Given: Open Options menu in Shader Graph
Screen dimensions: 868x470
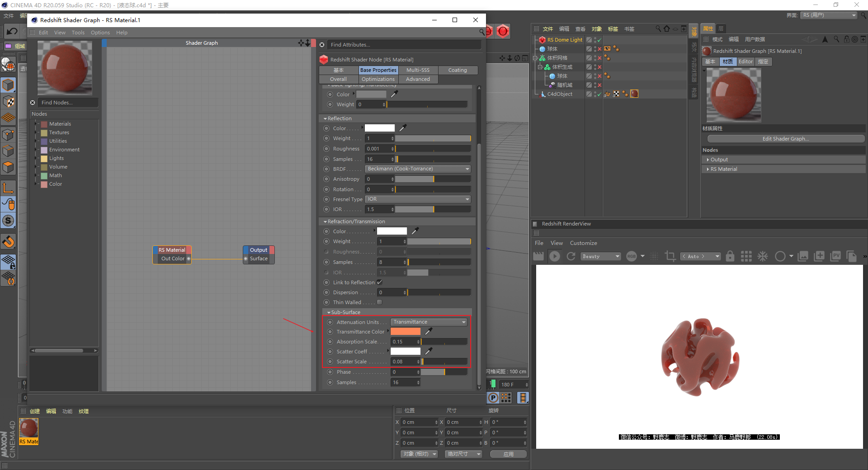Looking at the screenshot, I should 100,33.
